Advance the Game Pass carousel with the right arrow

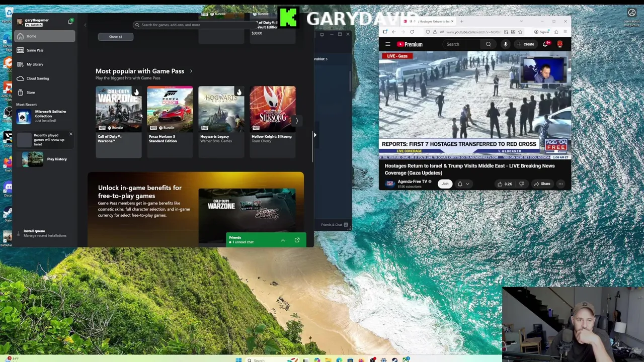click(x=297, y=121)
